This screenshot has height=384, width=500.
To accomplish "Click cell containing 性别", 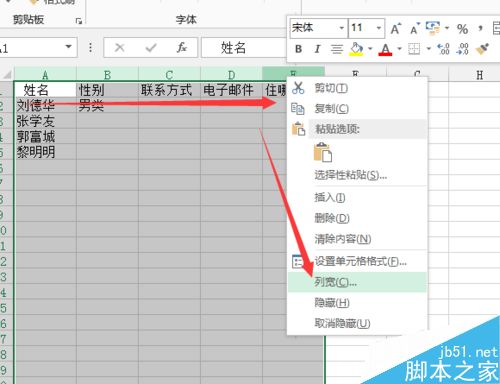I will point(107,90).
